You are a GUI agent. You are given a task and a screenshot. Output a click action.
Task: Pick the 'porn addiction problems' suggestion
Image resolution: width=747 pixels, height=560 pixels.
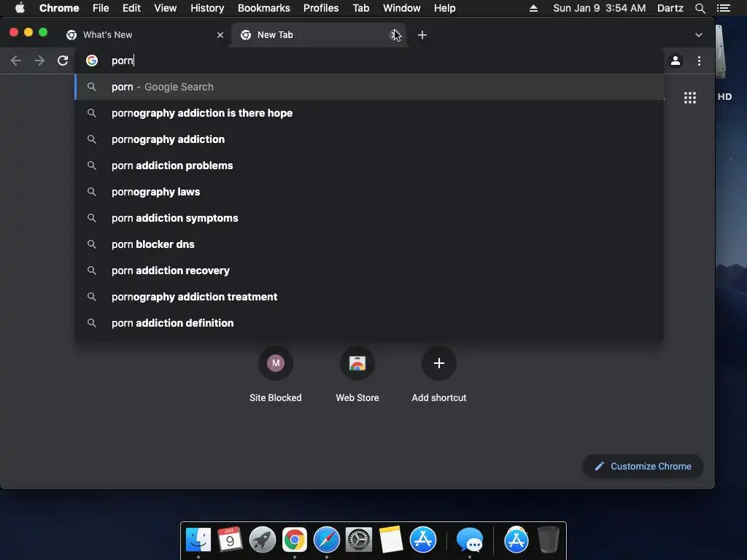tap(369, 166)
